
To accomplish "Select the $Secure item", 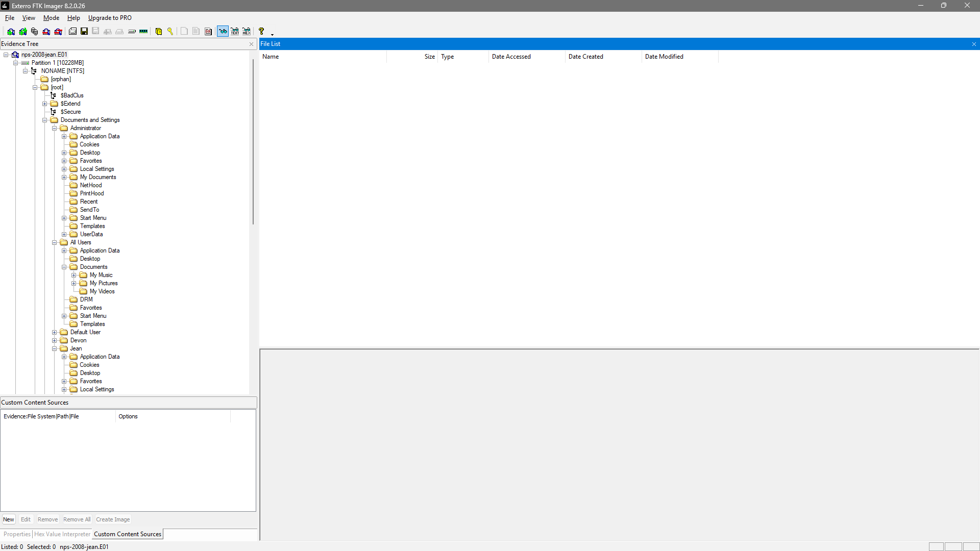I will click(70, 112).
